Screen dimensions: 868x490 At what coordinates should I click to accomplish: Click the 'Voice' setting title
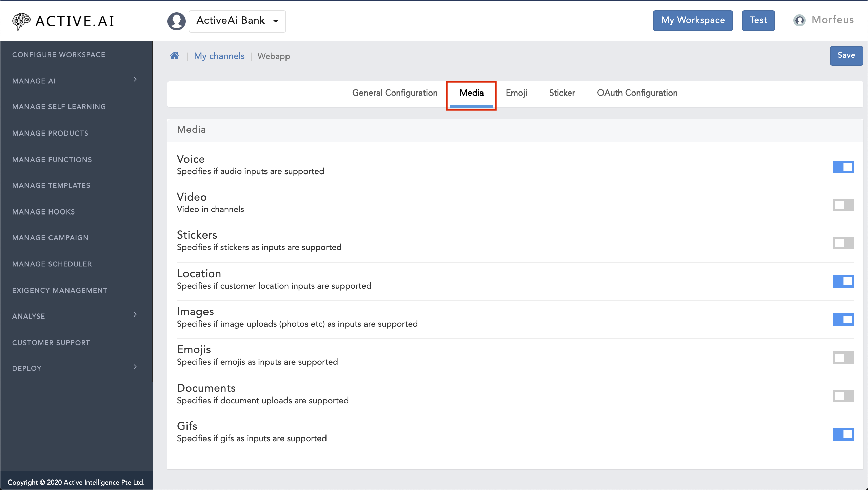(191, 159)
